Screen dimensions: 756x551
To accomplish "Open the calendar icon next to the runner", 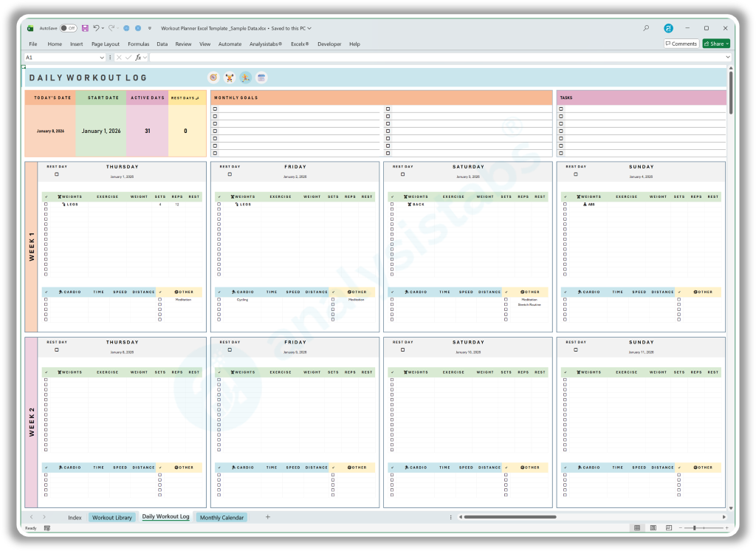I will click(262, 77).
